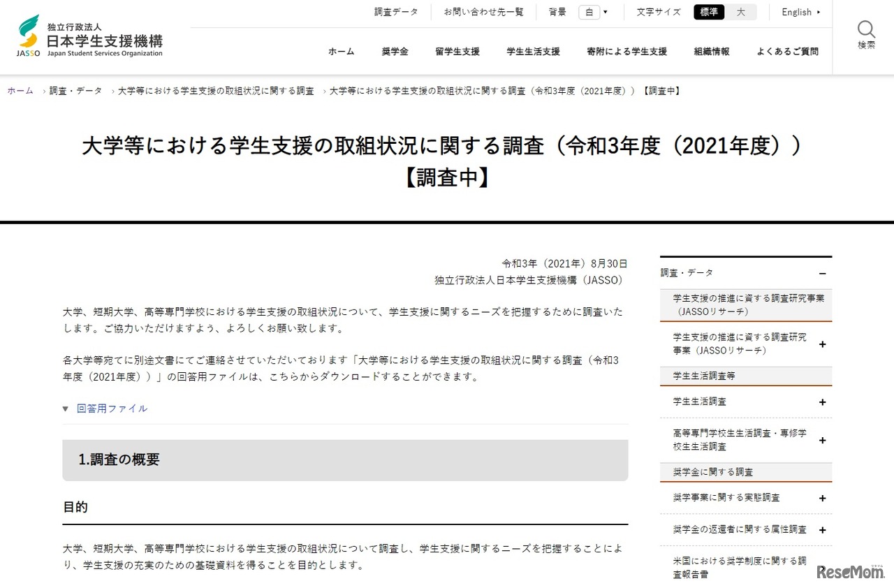Open お問い合わせ先一覧 page
This screenshot has width=894, height=588.
(483, 12)
